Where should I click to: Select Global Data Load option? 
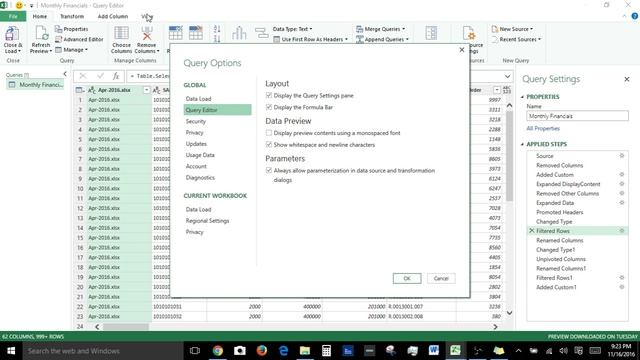(198, 99)
